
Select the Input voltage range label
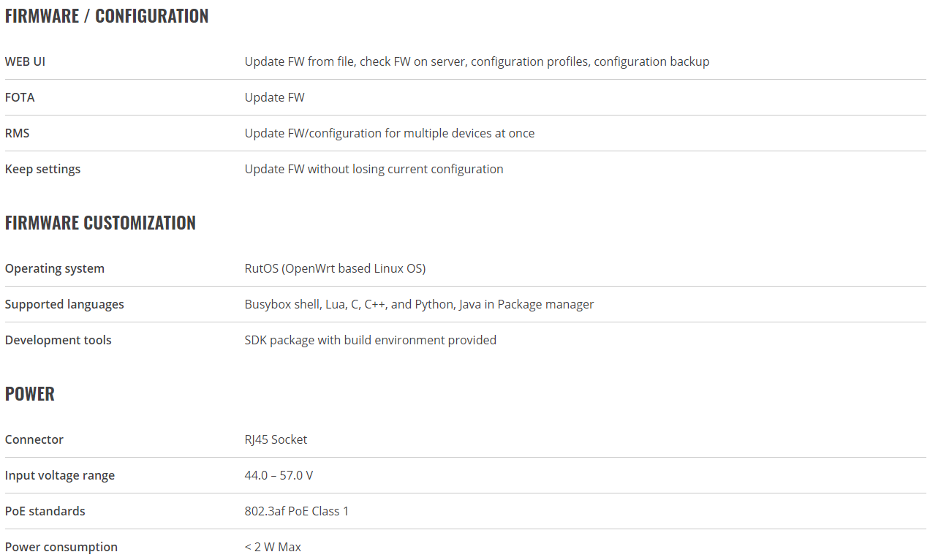pos(60,476)
